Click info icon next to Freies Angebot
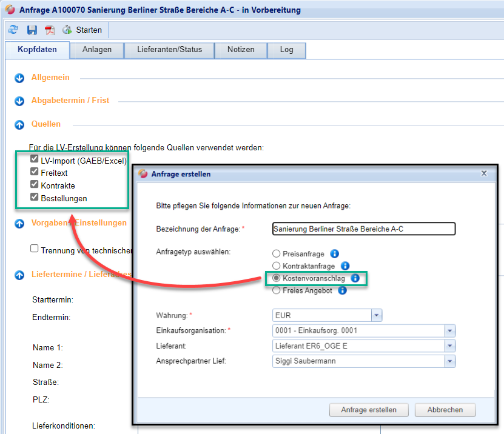 [x=342, y=290]
